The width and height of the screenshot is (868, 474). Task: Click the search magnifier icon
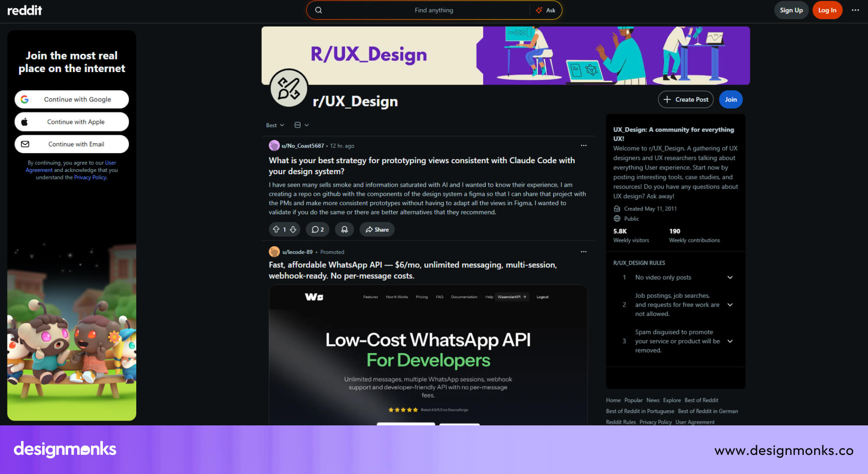point(319,10)
